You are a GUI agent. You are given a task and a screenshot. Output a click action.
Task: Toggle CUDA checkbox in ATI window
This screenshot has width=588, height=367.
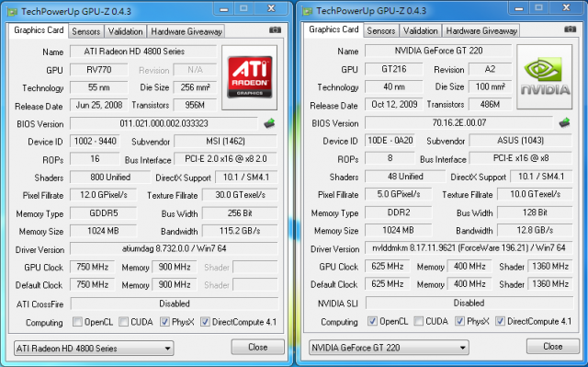[123, 322]
